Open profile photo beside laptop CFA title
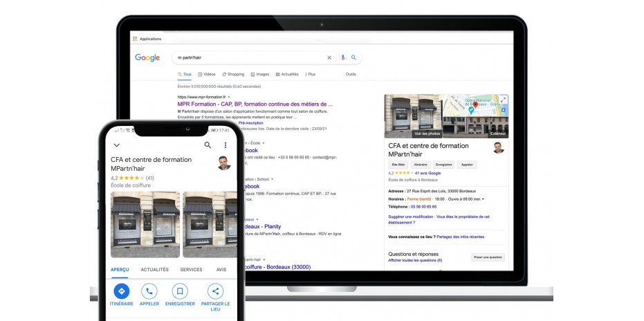Viewport: 644px width, 321px height. tap(498, 148)
